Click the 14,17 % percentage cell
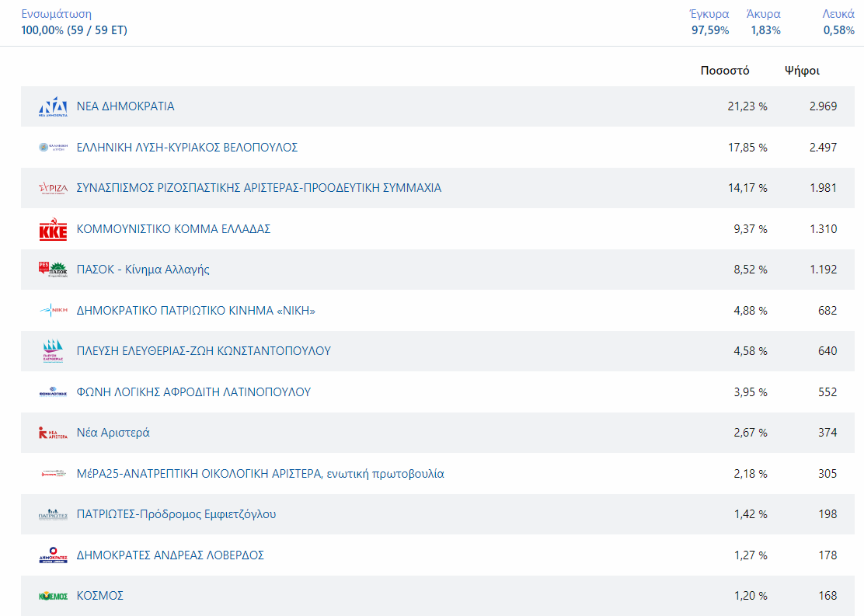This screenshot has width=864, height=616. [x=747, y=188]
